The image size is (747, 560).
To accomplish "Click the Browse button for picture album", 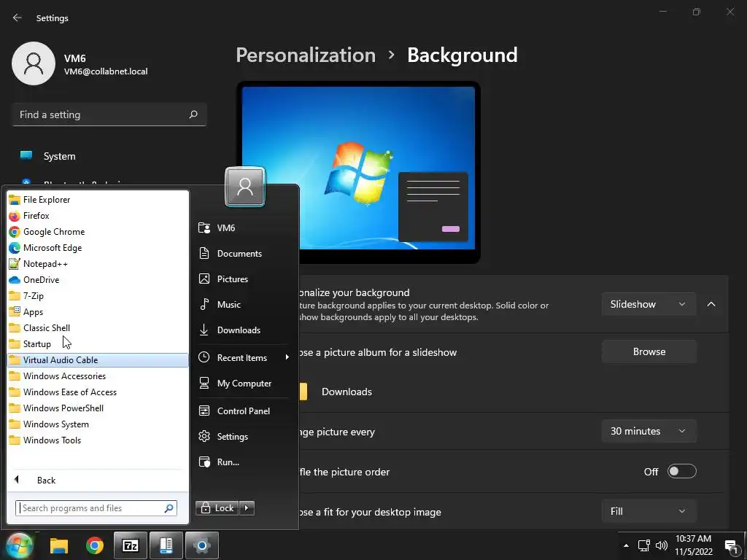I will 649,352.
